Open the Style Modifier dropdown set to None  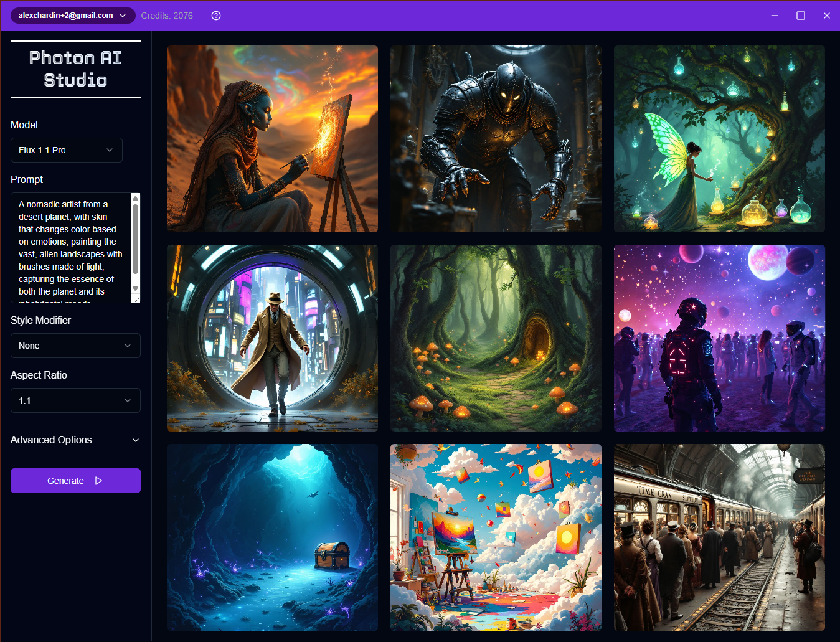[75, 345]
